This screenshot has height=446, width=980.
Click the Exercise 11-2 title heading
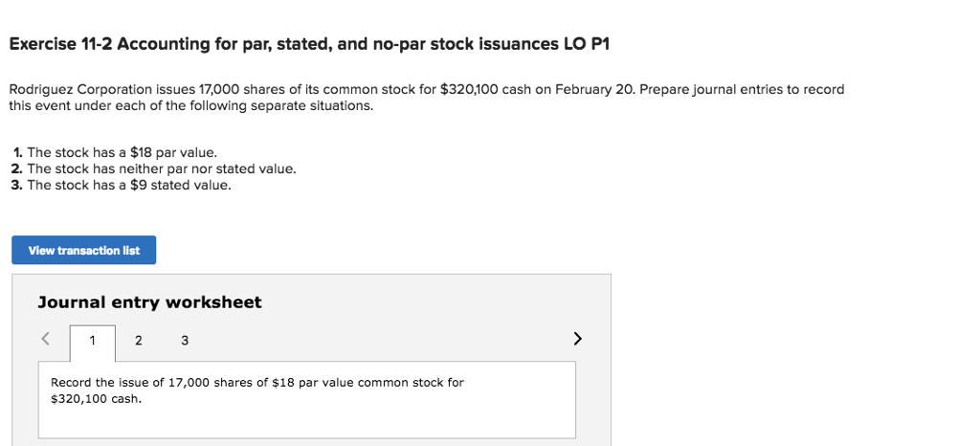(x=309, y=44)
